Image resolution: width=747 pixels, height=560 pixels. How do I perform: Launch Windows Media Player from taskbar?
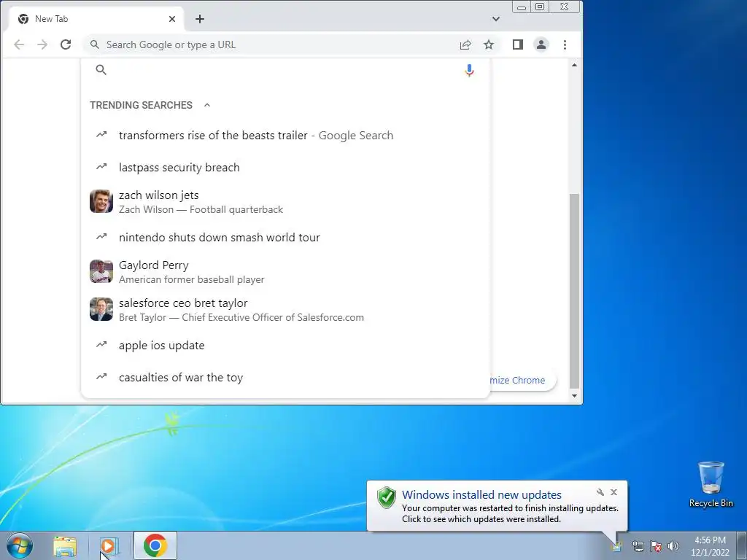(109, 545)
